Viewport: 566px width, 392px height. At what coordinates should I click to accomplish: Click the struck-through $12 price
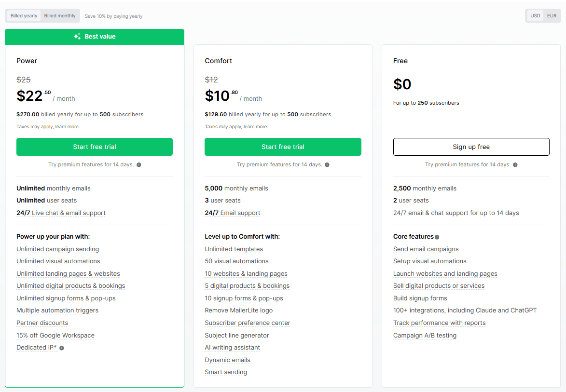pyautogui.click(x=211, y=80)
